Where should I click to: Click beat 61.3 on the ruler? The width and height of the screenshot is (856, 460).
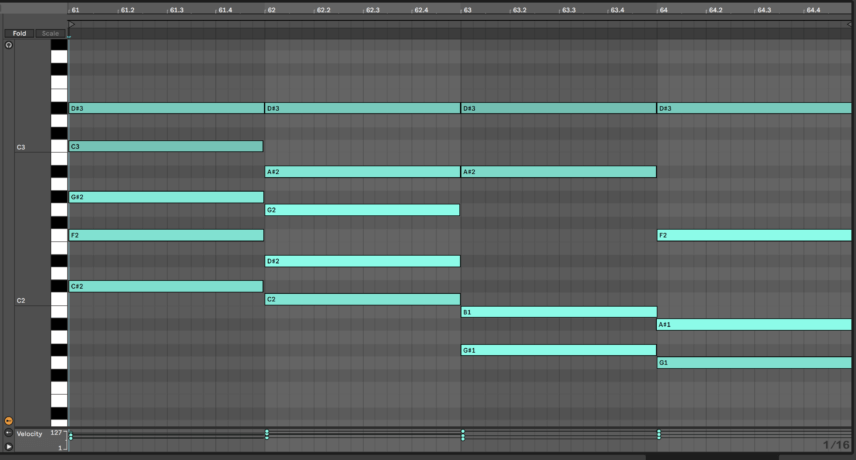pos(176,10)
